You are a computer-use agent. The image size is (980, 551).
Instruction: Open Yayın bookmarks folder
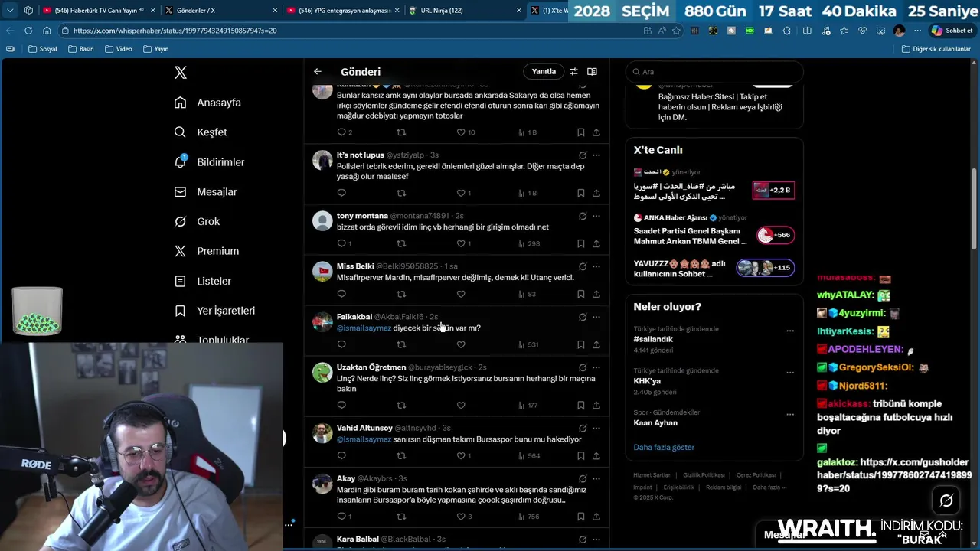pyautogui.click(x=156, y=49)
